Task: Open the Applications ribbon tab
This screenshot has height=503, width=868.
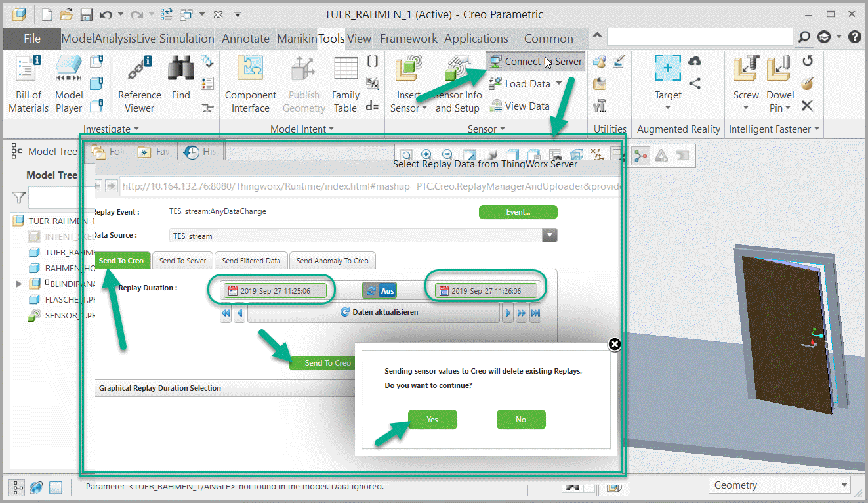Action: (x=476, y=38)
